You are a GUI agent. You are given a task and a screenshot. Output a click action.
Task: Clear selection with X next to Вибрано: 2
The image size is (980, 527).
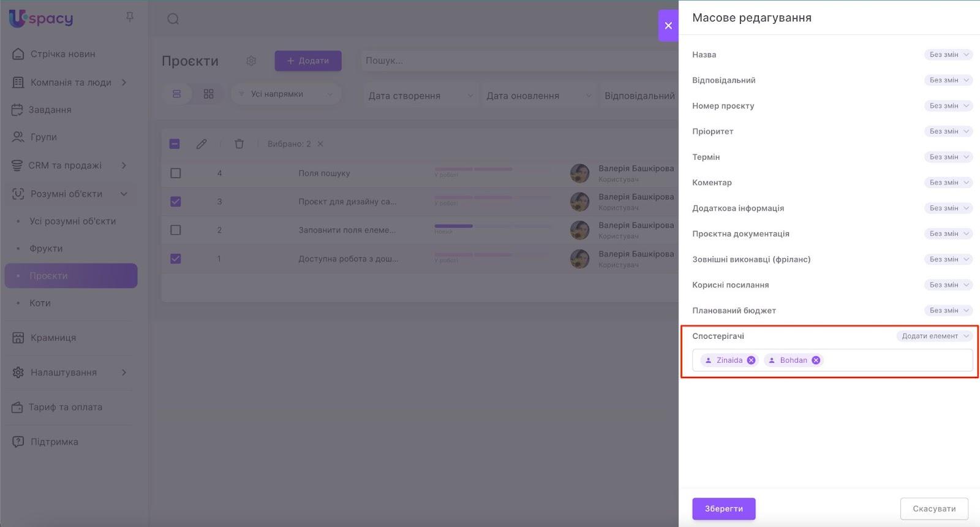[320, 144]
